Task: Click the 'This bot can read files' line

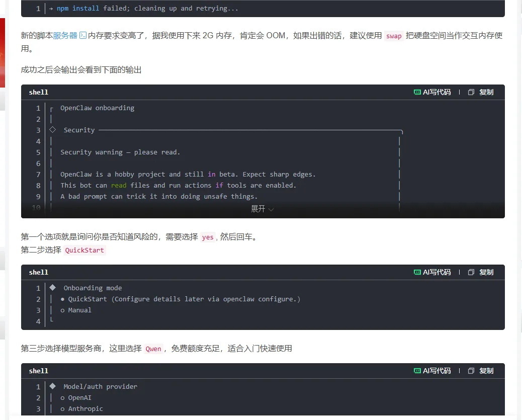Action: pos(178,186)
